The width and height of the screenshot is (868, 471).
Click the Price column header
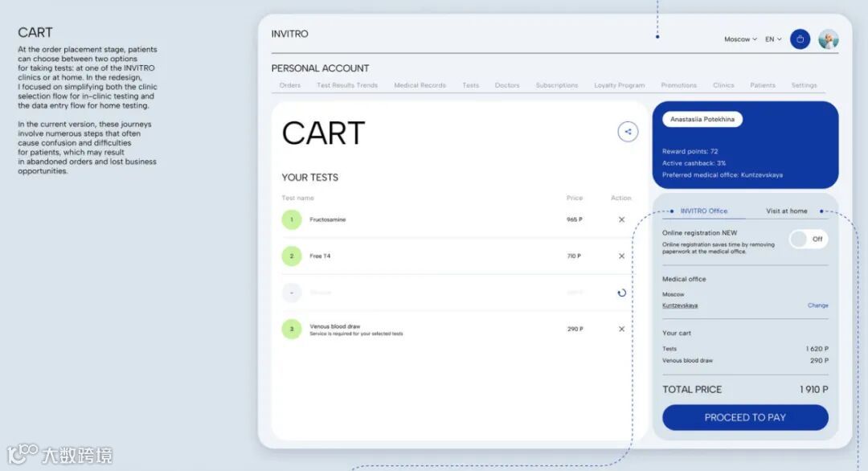[574, 198]
